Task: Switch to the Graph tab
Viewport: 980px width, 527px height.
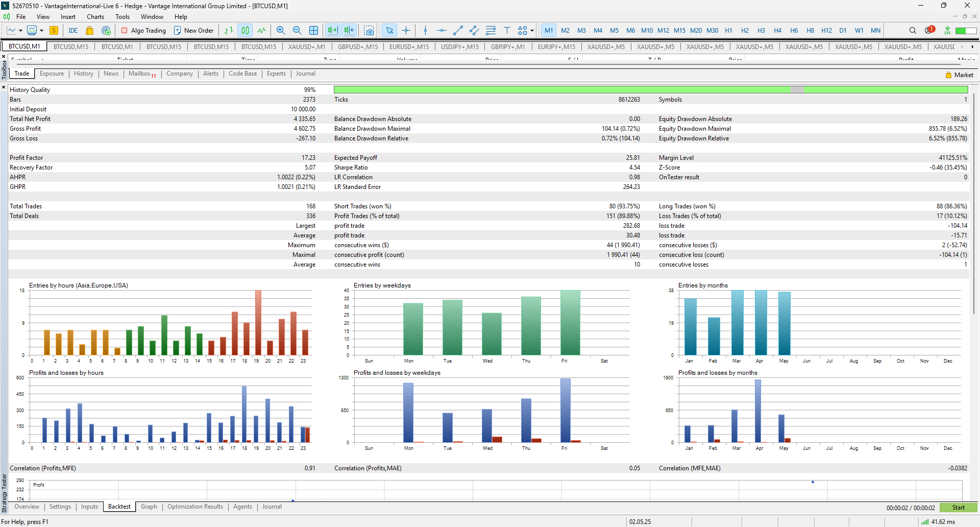Action: pyautogui.click(x=149, y=507)
